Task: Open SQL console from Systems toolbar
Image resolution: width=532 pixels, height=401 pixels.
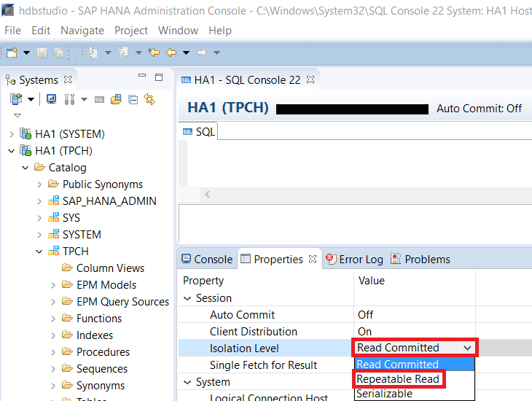Action: point(99,99)
